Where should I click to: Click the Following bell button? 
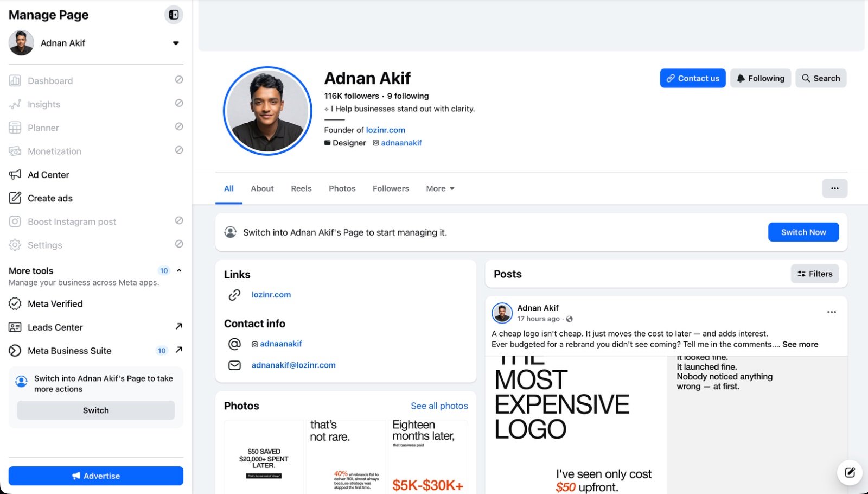[761, 78]
